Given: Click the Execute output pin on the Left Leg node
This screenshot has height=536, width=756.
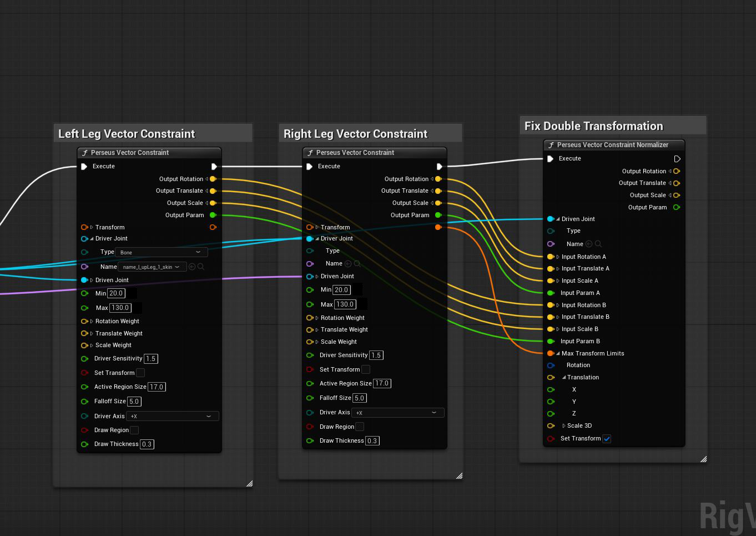Looking at the screenshot, I should click(x=214, y=167).
